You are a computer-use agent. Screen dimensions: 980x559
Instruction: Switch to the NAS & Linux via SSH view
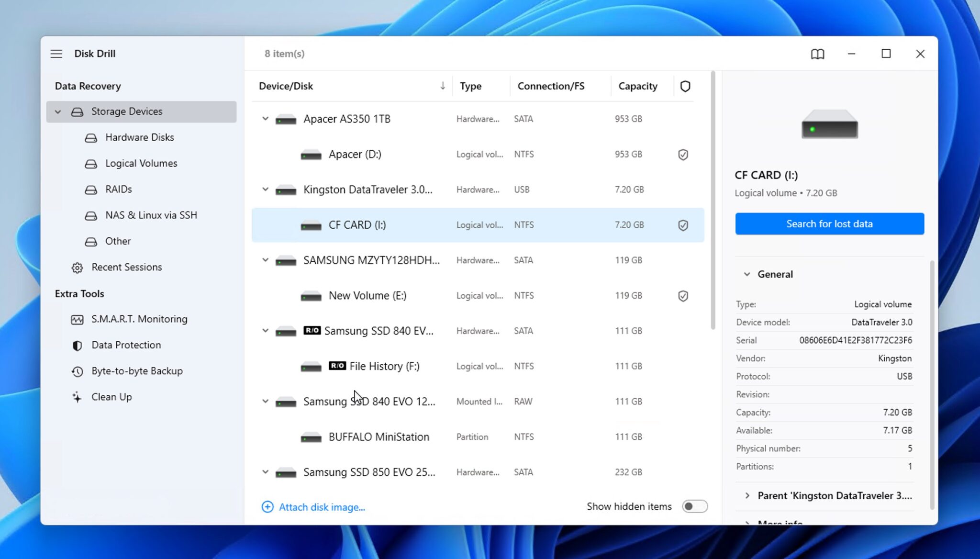[151, 215]
